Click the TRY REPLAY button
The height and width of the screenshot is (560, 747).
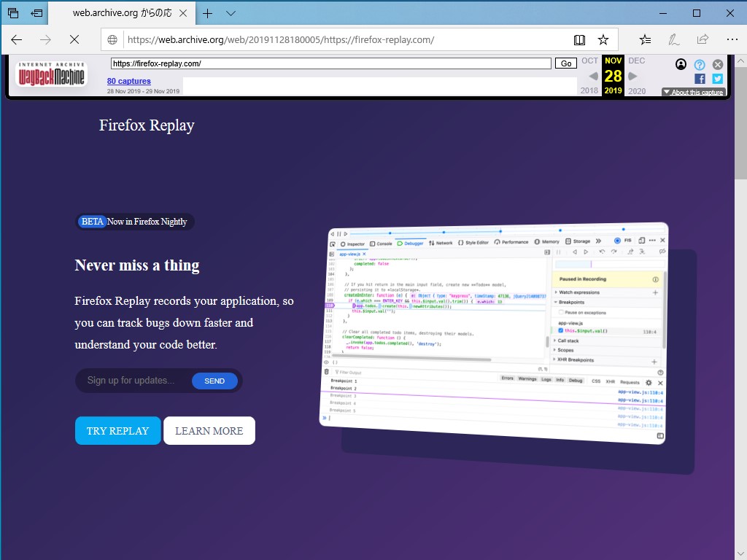coord(117,430)
